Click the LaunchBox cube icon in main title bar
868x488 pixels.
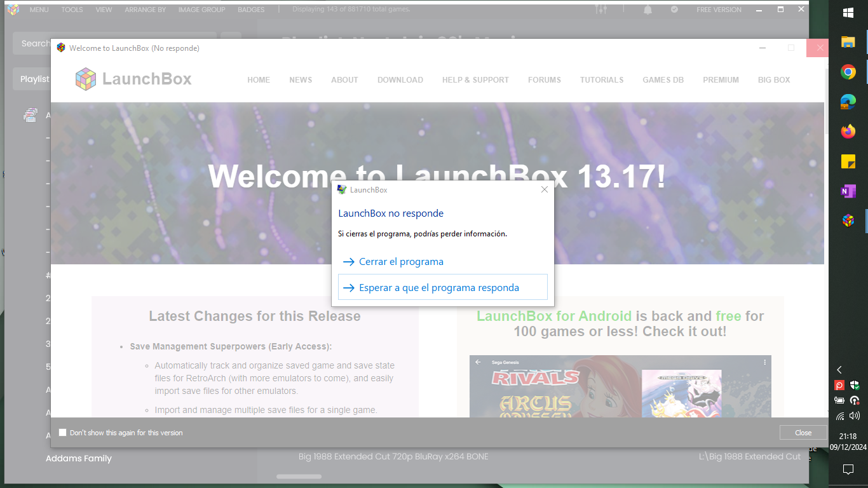click(x=13, y=10)
